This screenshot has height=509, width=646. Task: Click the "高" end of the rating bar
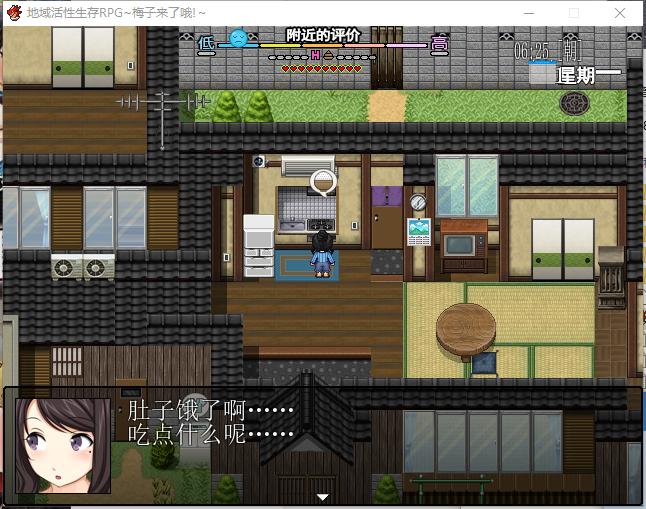coord(439,44)
